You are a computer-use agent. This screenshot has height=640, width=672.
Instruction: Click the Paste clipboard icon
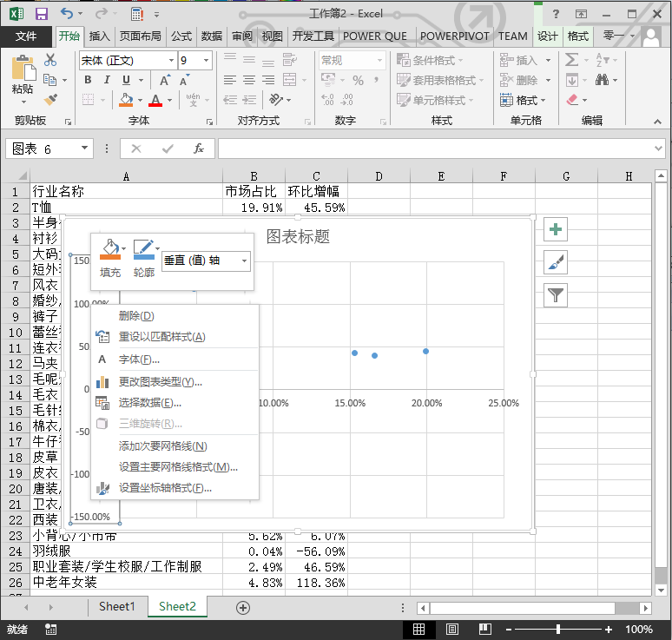23,69
